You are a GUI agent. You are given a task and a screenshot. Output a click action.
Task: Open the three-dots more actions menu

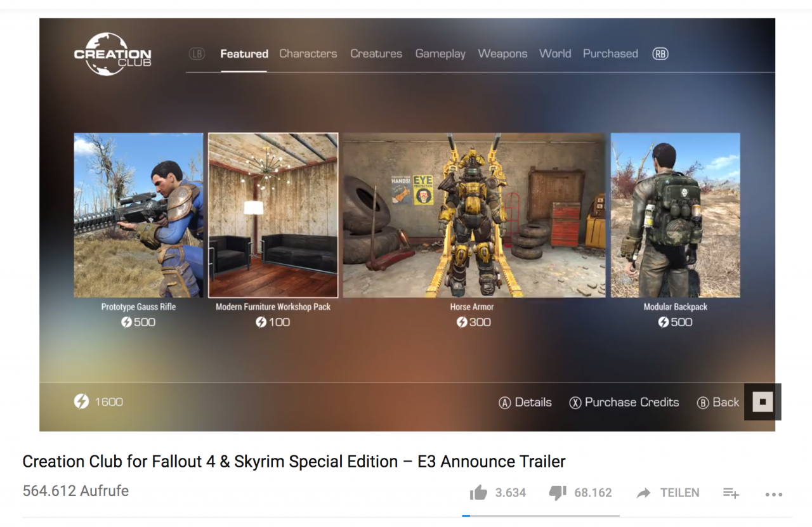774,494
